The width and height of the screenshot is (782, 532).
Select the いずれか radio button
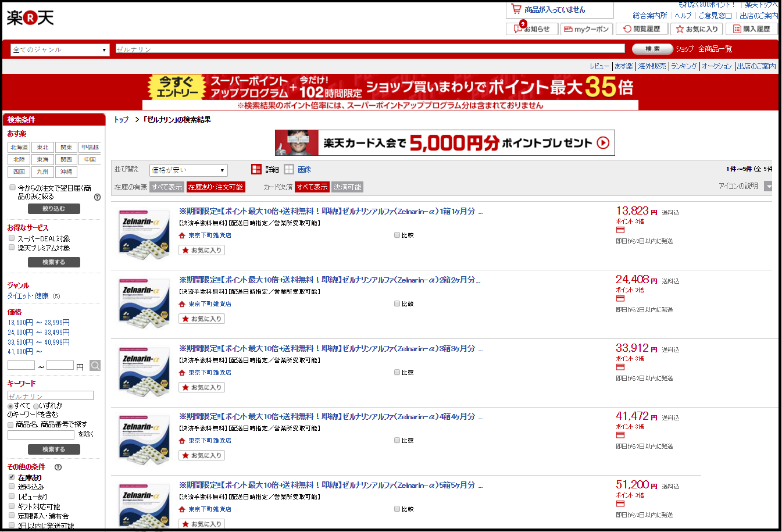tap(36, 406)
